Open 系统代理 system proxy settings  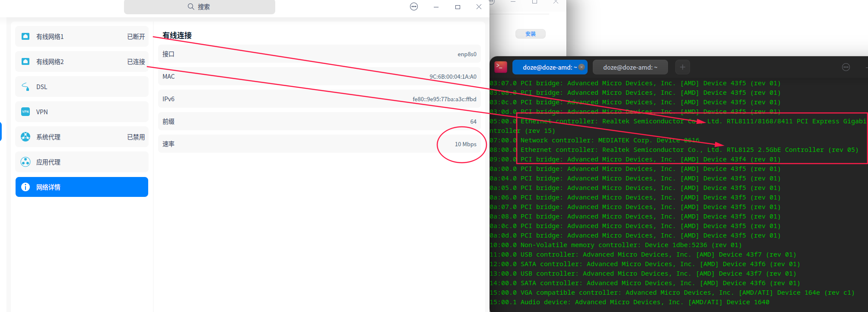coord(82,137)
